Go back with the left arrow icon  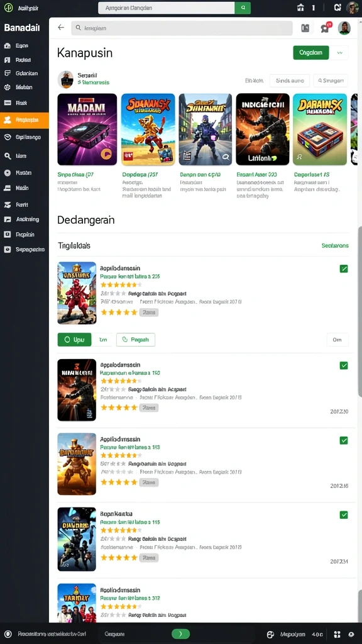pos(61,28)
